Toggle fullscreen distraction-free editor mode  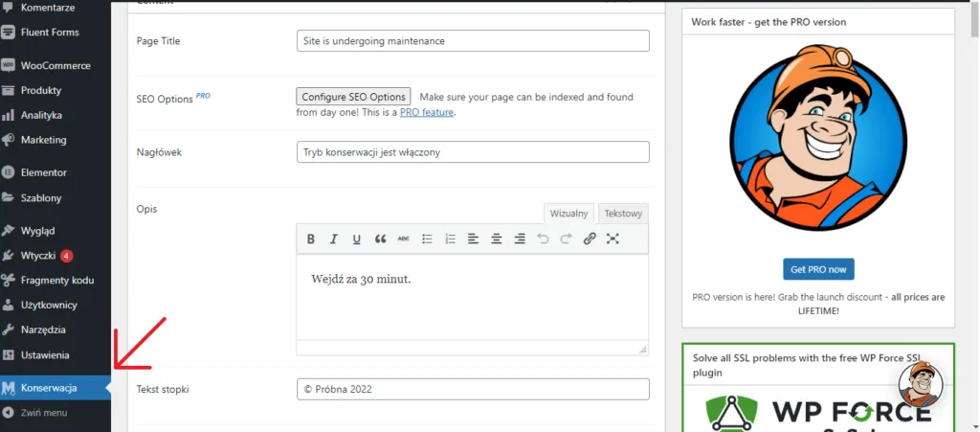pyautogui.click(x=612, y=239)
